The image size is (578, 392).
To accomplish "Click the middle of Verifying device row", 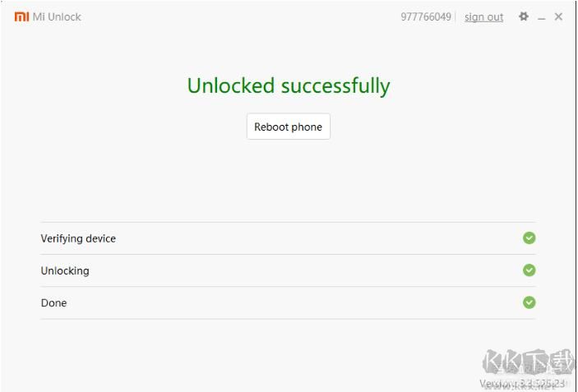I will [288, 238].
